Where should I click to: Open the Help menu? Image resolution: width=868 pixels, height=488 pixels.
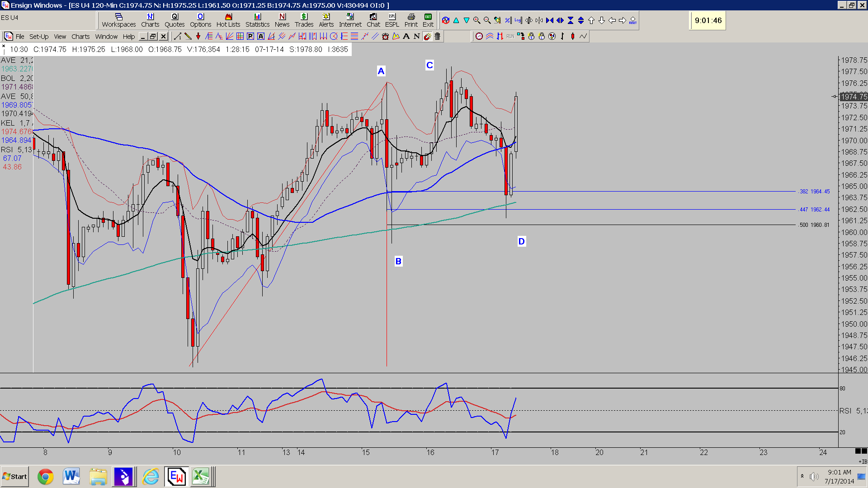(x=129, y=37)
